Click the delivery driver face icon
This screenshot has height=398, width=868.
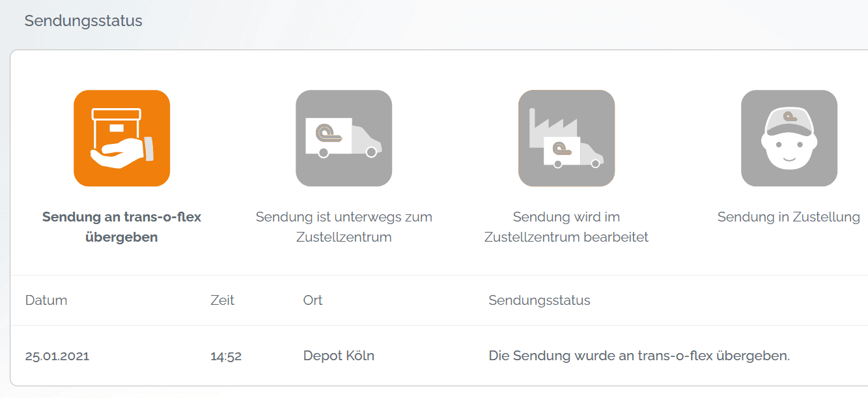[789, 138]
